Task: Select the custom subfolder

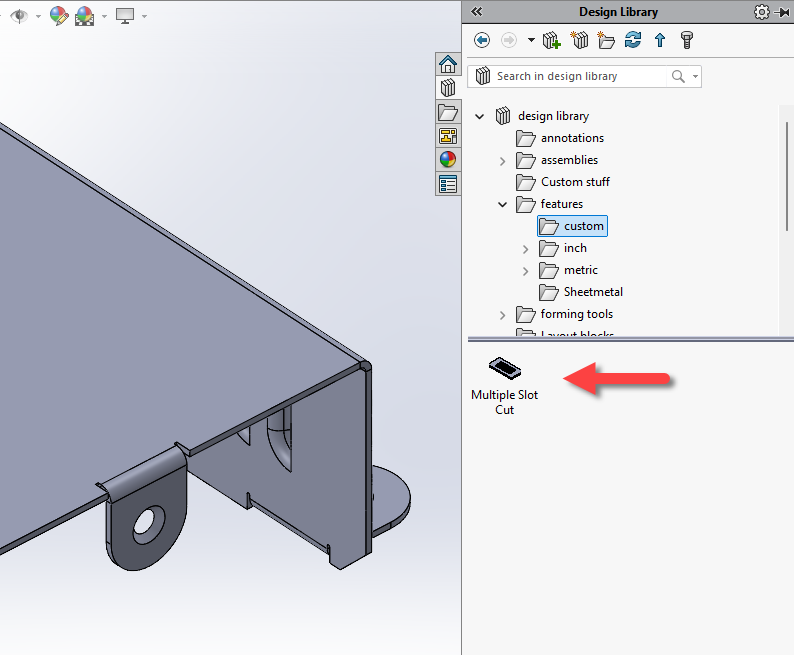Action: pyautogui.click(x=572, y=226)
